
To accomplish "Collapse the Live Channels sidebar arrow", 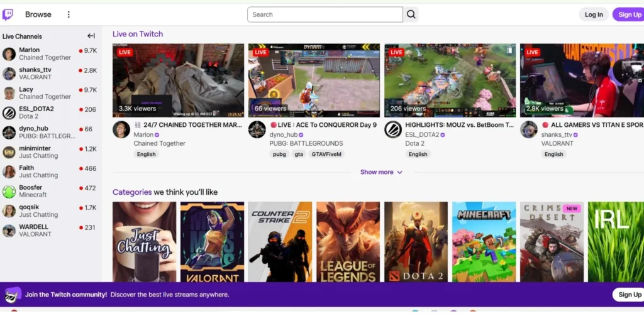I will tap(91, 36).
